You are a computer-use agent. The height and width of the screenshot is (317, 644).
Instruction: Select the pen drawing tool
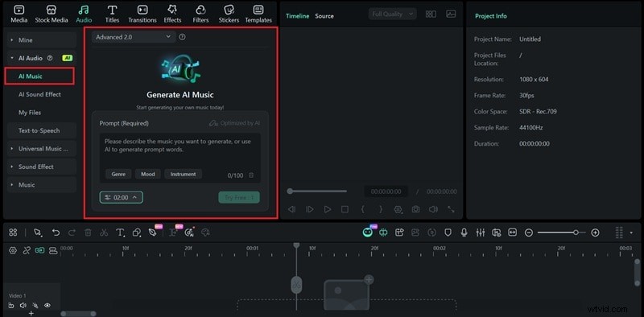click(x=152, y=233)
